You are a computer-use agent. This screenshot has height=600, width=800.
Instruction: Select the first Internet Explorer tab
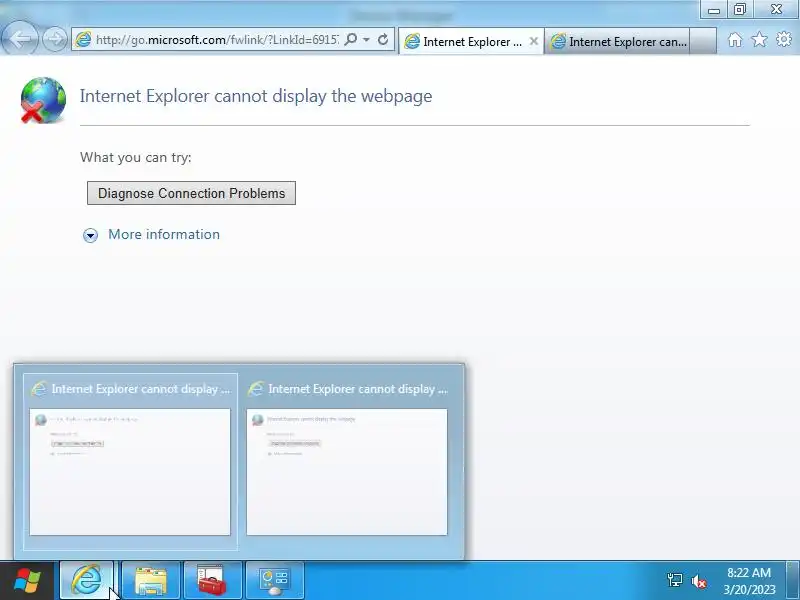coord(470,41)
